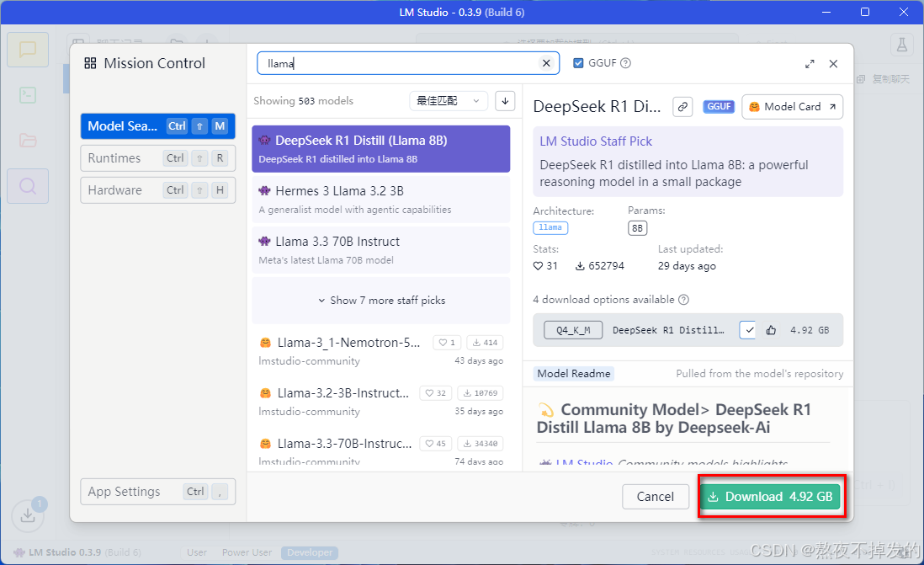The width and height of the screenshot is (924, 565).
Task: Open the Runtimes tab
Action: (158, 158)
